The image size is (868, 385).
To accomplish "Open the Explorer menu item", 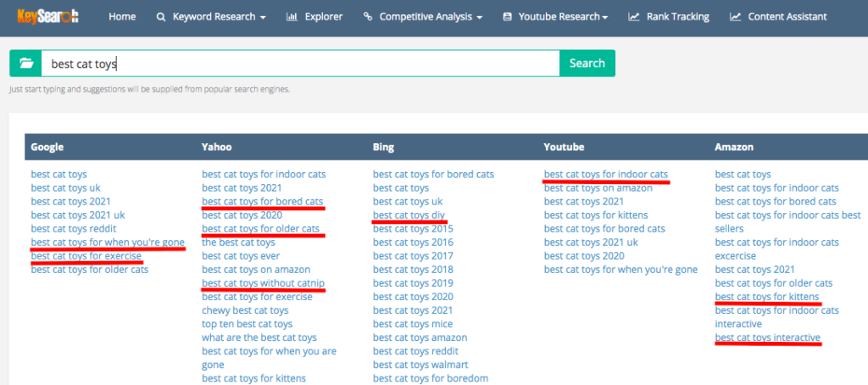I will coord(323,17).
